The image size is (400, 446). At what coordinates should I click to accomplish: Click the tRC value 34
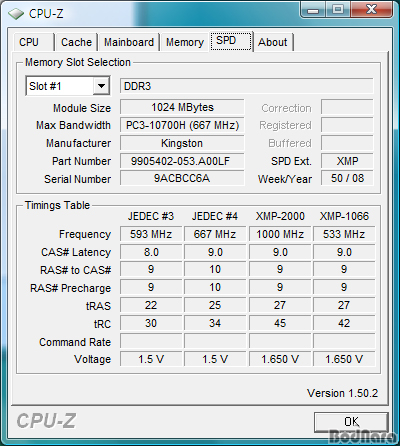pos(215,323)
